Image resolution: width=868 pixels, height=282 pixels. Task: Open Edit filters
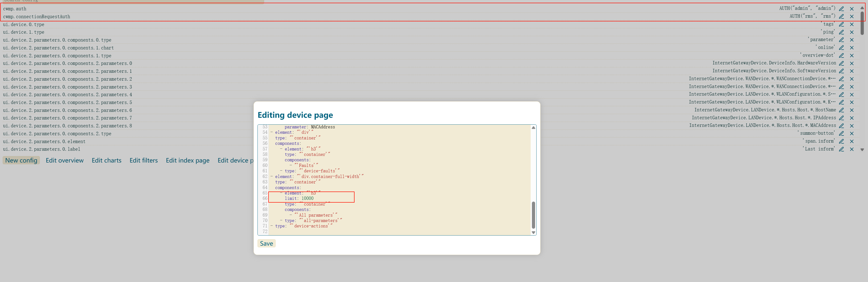click(143, 161)
